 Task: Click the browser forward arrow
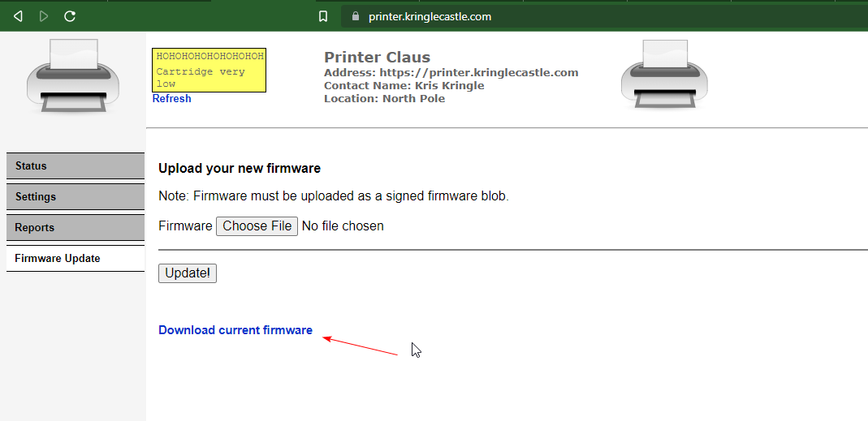[x=44, y=16]
